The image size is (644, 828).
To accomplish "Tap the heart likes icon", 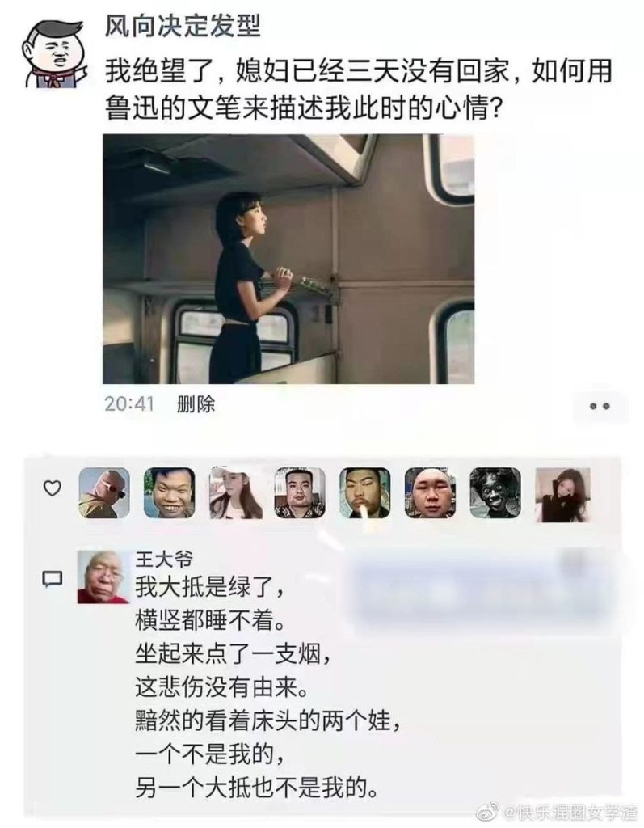I will point(52,488).
